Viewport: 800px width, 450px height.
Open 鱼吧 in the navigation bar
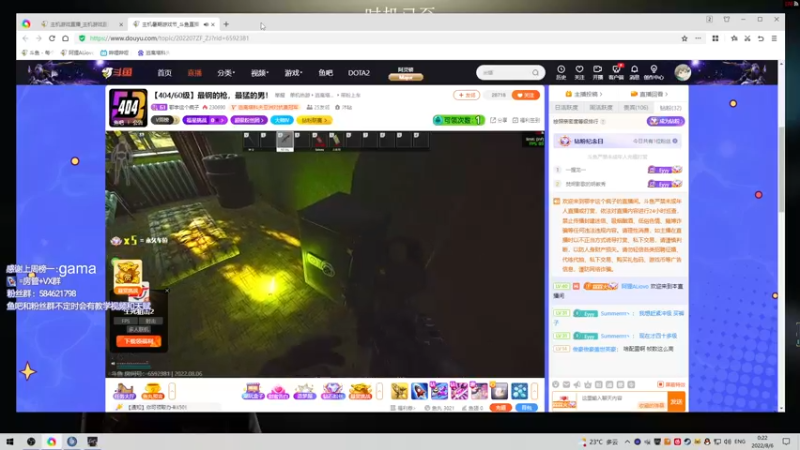pos(326,73)
